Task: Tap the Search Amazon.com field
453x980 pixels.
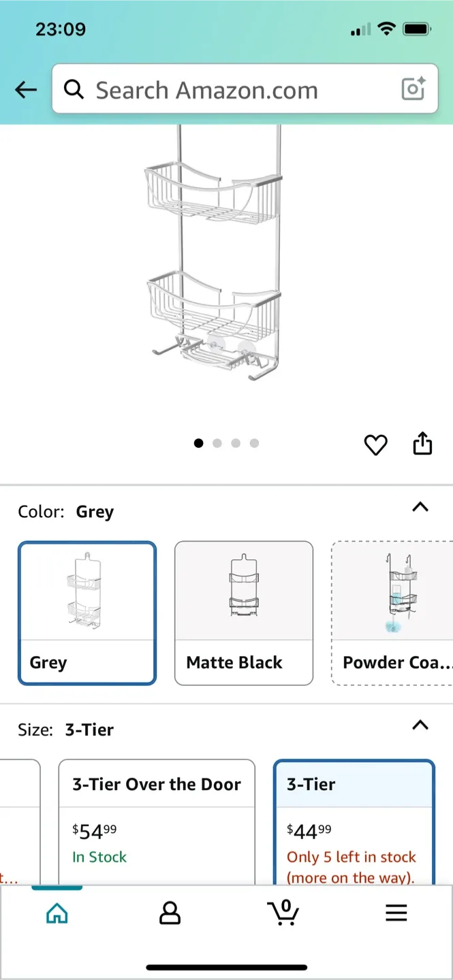Action: point(238,90)
